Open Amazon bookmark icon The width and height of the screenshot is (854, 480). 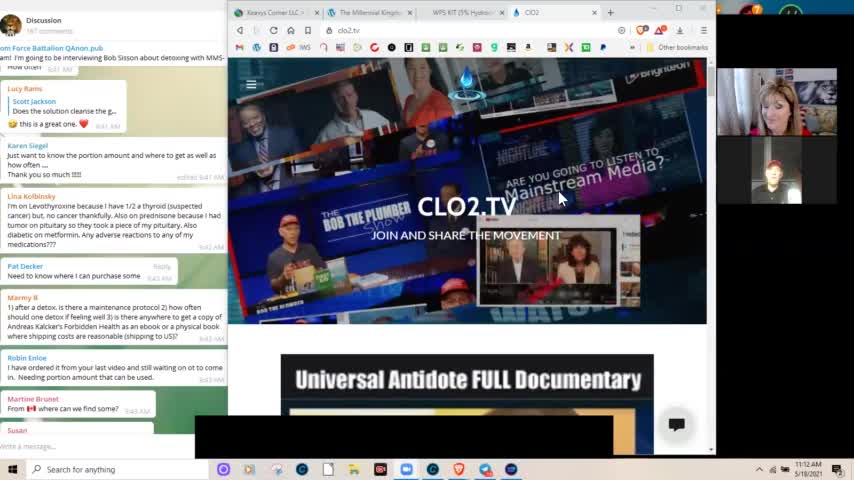point(528,47)
